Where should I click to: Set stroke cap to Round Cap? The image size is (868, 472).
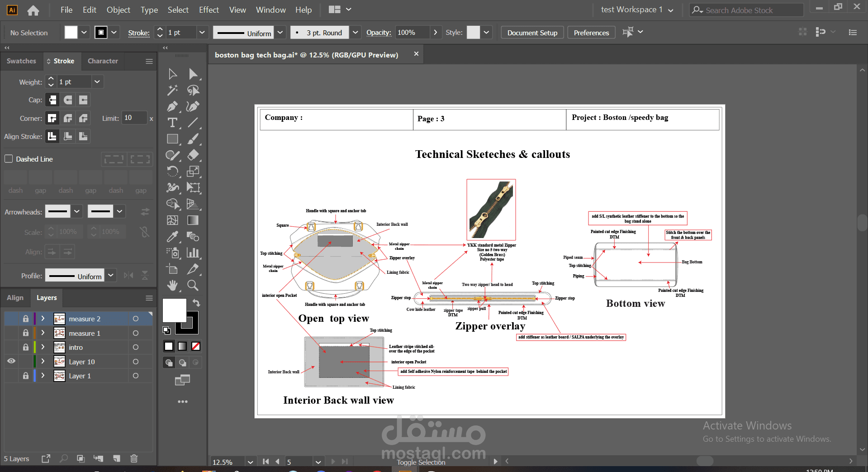68,100
